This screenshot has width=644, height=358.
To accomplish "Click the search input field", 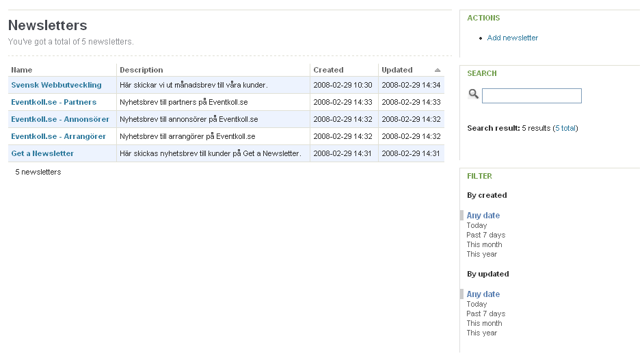I will [x=531, y=96].
